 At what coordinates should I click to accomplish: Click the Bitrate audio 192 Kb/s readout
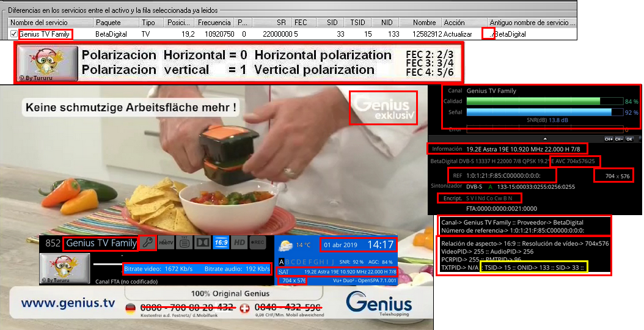(x=237, y=269)
